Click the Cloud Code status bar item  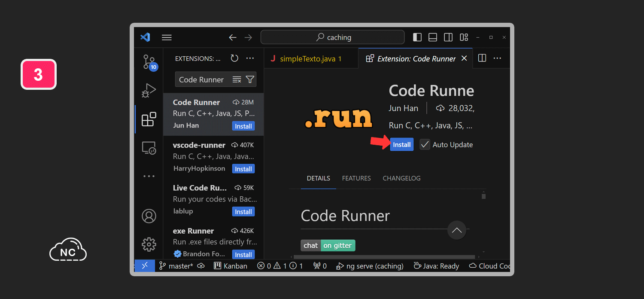tap(489, 266)
